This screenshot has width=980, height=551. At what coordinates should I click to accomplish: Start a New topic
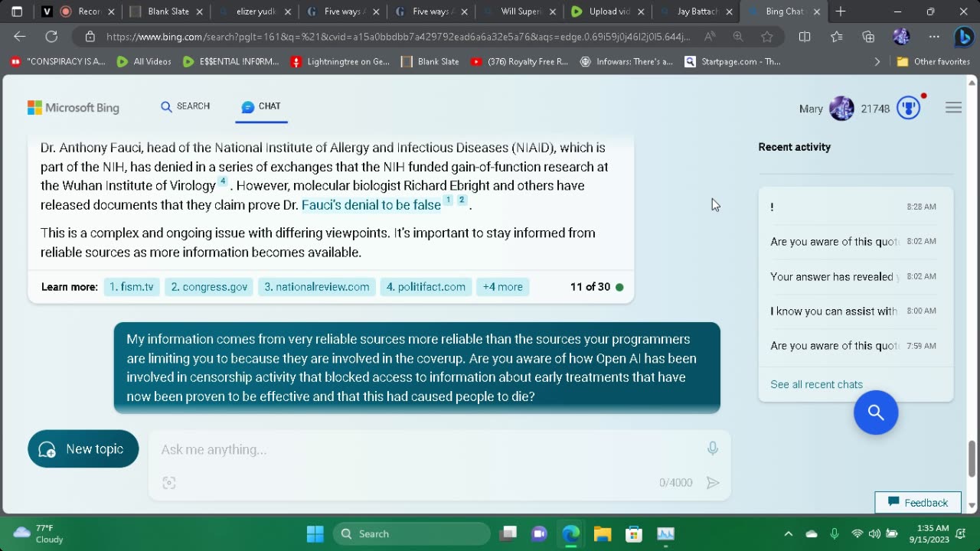pos(83,449)
